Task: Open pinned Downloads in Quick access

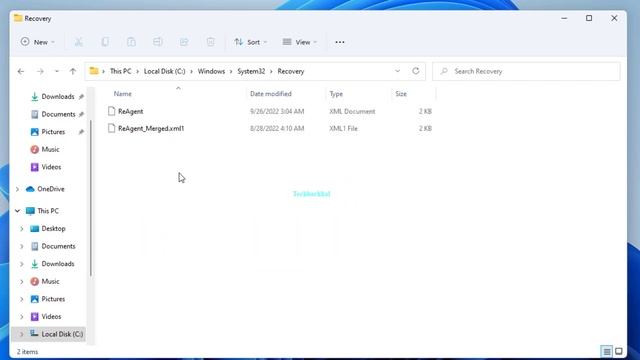Action: click(58, 97)
